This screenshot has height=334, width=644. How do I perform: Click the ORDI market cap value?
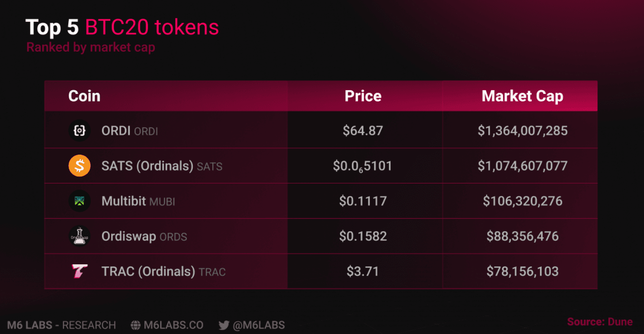coord(522,131)
